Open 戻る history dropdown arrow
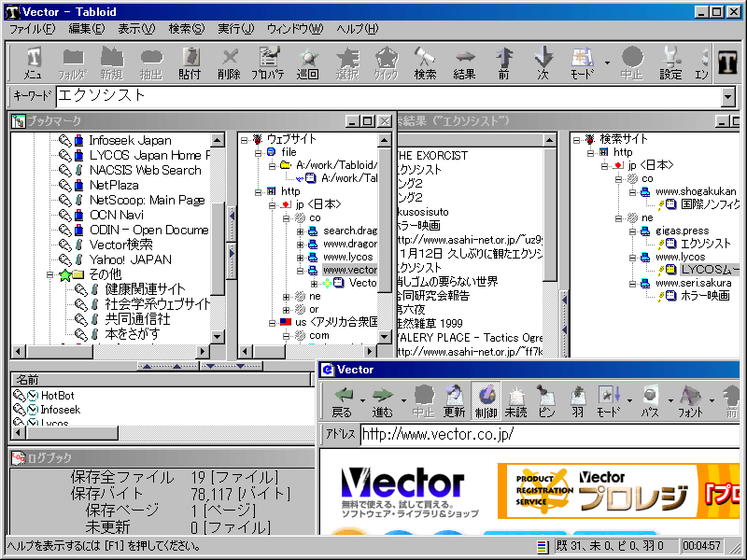 pyautogui.click(x=362, y=401)
